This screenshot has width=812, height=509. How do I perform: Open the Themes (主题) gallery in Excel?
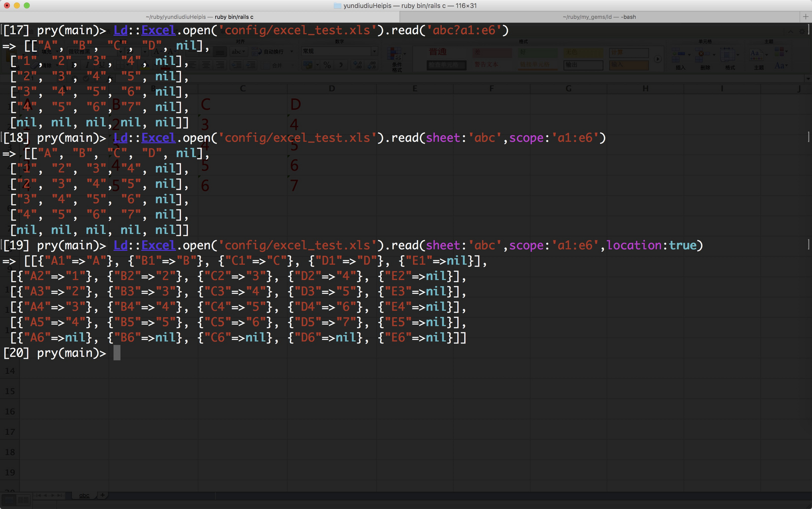click(x=757, y=55)
